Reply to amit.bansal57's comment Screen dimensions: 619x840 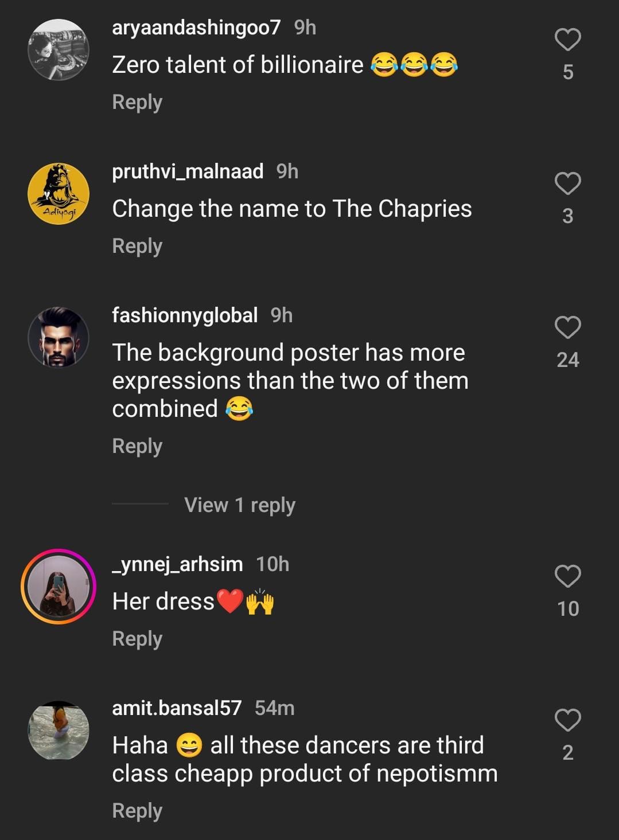[x=137, y=811]
